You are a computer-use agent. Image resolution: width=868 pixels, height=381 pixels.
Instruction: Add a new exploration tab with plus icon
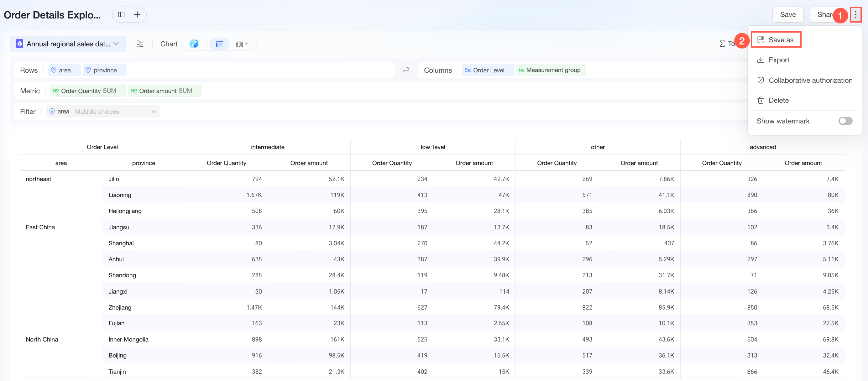137,14
